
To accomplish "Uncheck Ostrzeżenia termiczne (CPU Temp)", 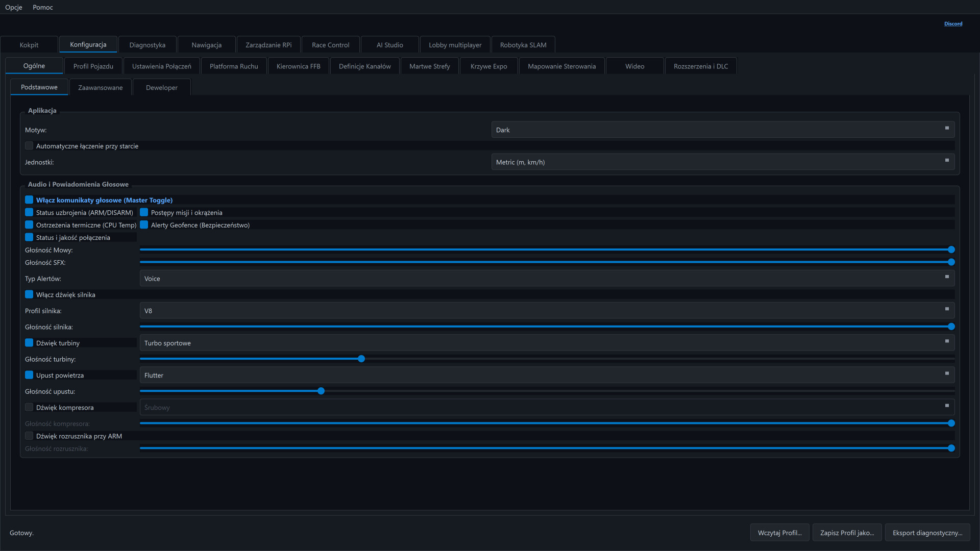I will pos(29,225).
